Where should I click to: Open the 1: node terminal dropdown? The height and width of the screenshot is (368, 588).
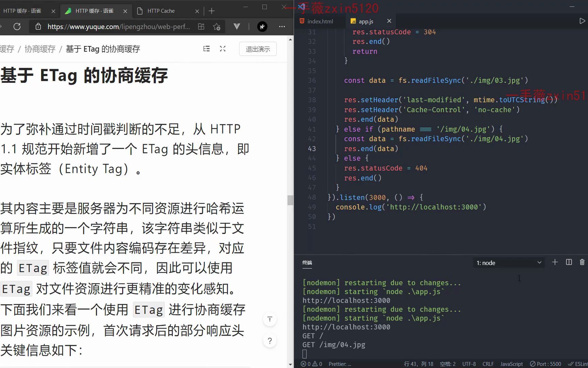(508, 263)
